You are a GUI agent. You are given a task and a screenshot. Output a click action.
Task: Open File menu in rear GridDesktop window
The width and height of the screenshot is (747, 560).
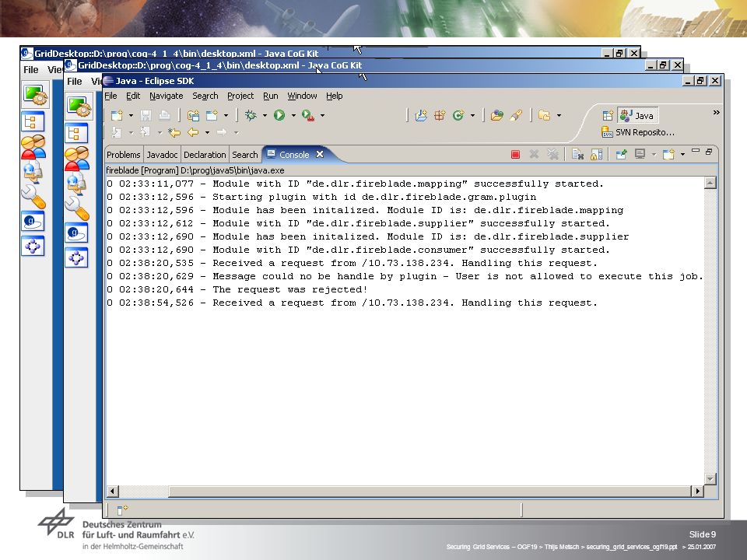pos(31,69)
